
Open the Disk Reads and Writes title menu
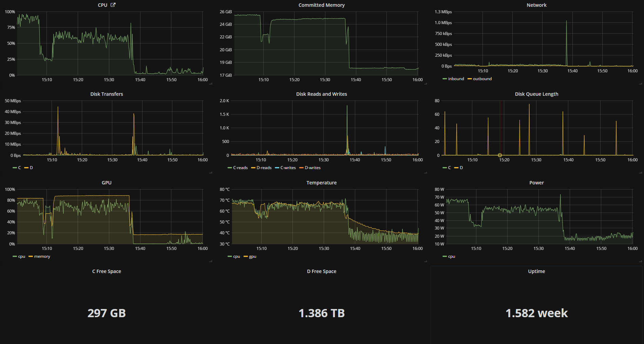pos(321,94)
